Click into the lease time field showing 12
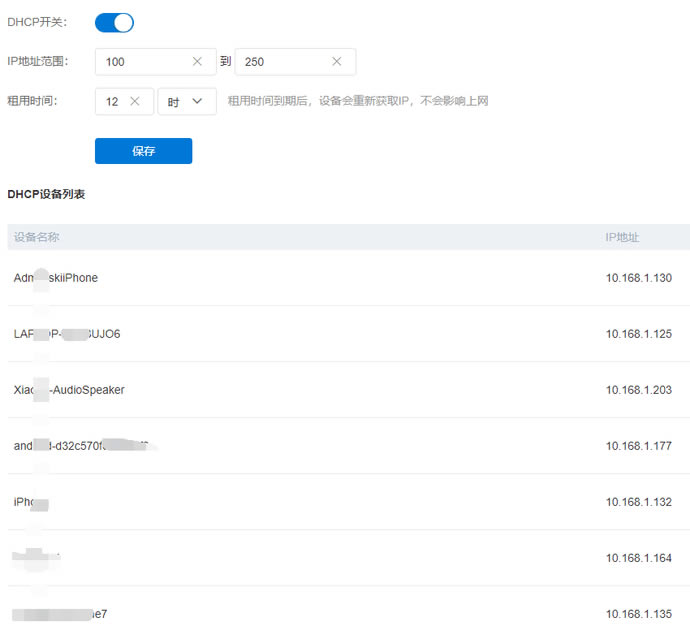 (x=113, y=102)
